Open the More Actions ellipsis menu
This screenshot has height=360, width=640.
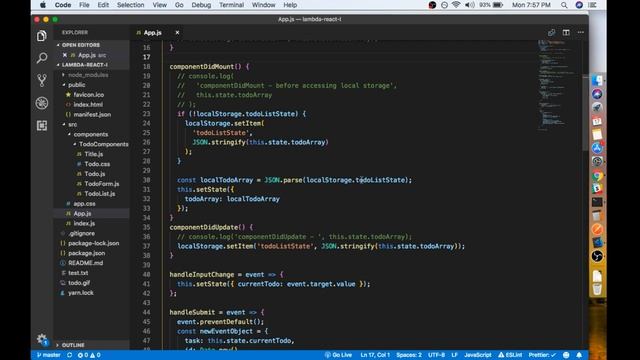tap(580, 32)
